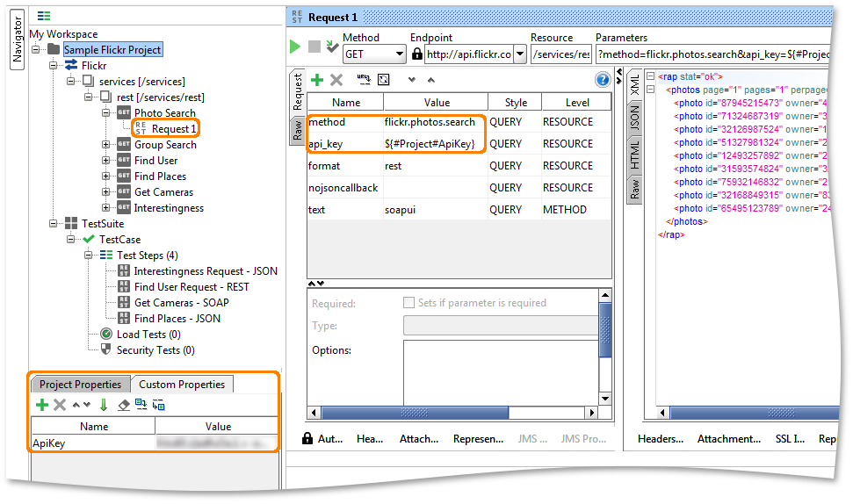This screenshot has height=504, width=853.
Task: Open the response HTML vertical tab
Action: 635,155
